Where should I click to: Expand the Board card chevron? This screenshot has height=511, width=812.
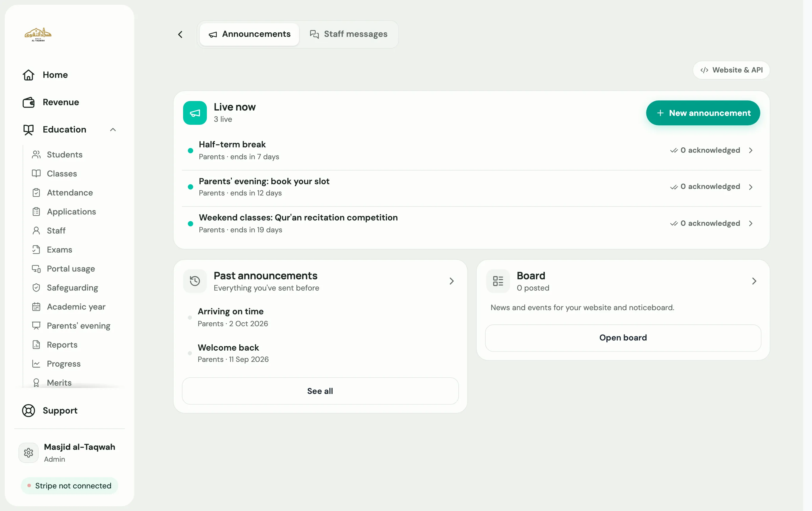click(x=754, y=281)
